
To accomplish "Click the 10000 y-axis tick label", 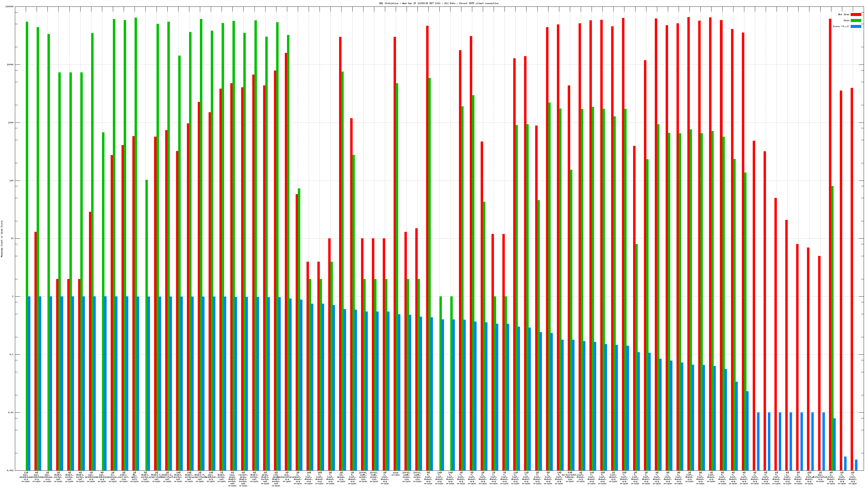I will click(11, 65).
